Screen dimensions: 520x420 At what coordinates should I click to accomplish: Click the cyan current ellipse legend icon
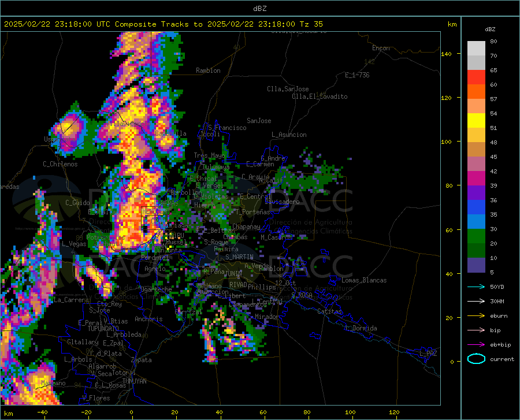click(476, 359)
